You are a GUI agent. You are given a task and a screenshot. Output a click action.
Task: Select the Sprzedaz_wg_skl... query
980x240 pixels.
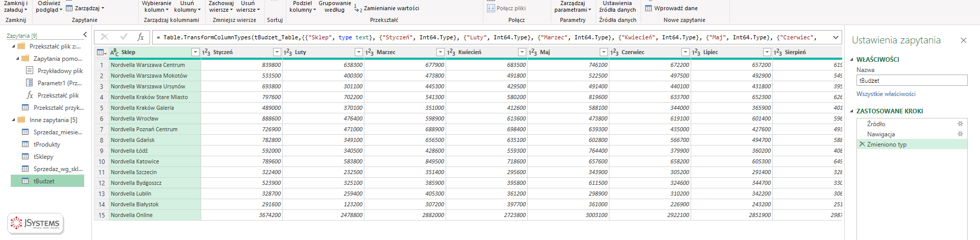(47, 169)
